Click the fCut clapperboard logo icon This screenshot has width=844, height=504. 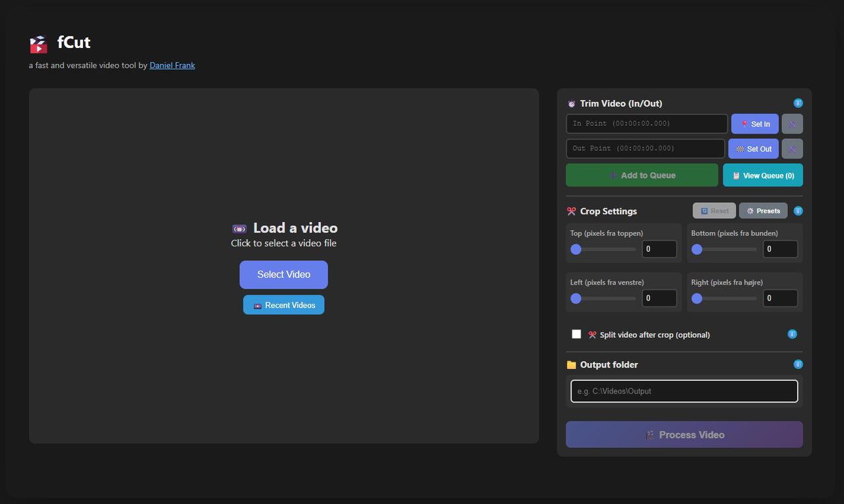pos(38,44)
